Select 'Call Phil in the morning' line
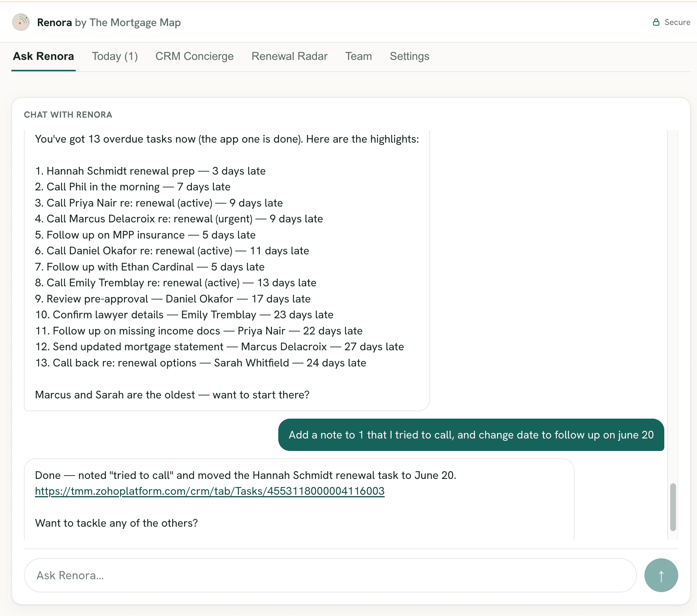697x616 pixels. [133, 187]
